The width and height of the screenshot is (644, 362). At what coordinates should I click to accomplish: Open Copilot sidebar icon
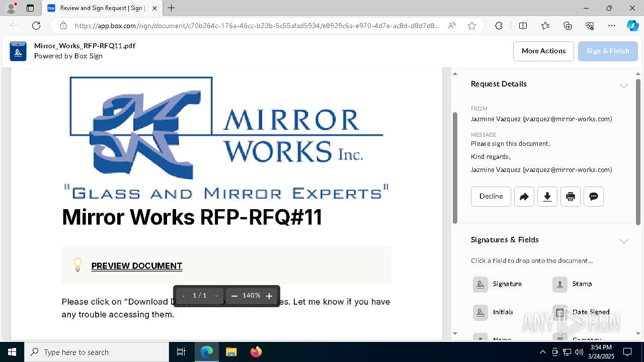(632, 26)
